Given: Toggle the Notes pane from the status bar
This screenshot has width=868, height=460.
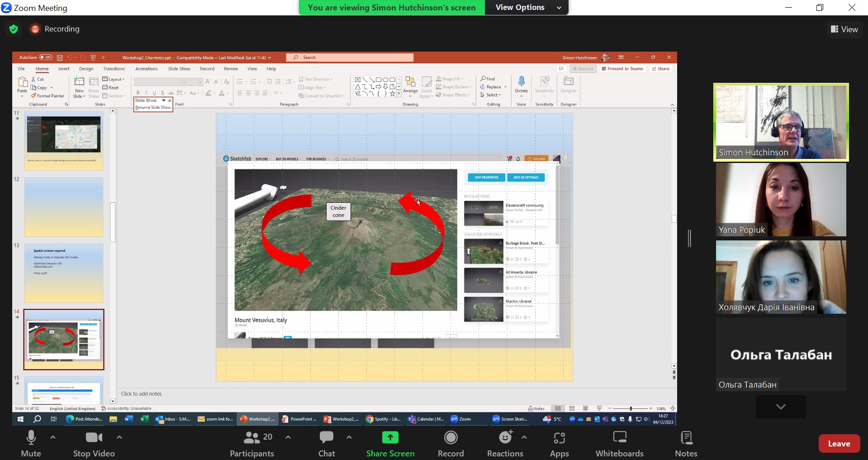Looking at the screenshot, I should click(536, 408).
